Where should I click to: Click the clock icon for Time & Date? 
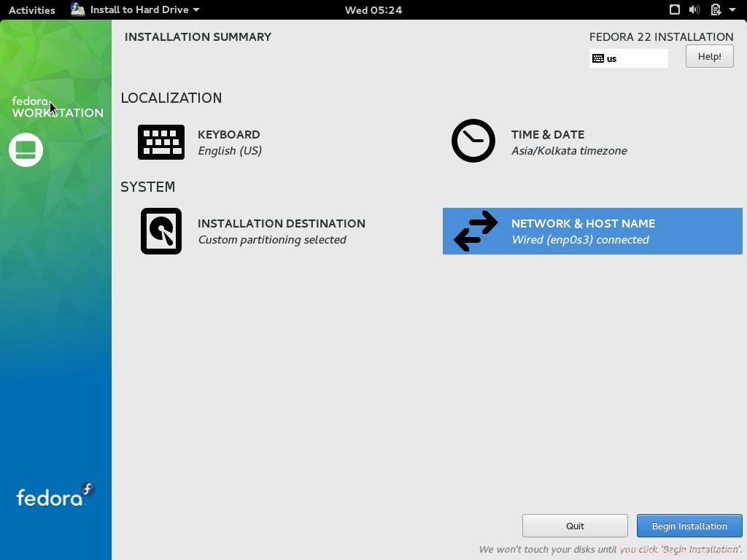click(473, 141)
